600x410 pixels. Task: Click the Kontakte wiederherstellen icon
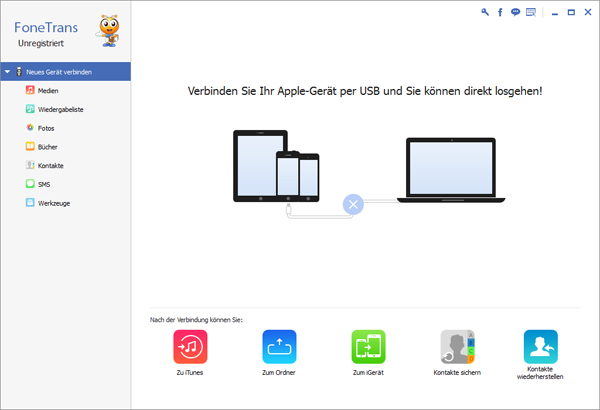pyautogui.click(x=541, y=346)
